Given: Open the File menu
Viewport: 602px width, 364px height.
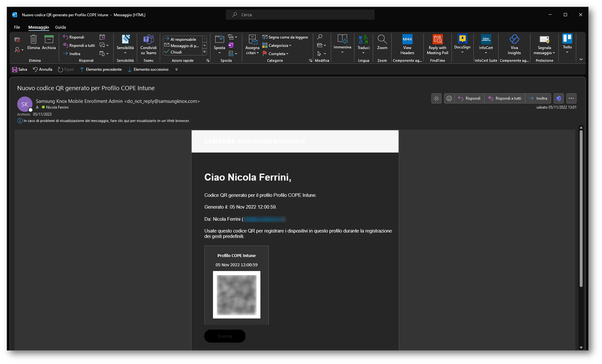Looking at the screenshot, I should (x=17, y=27).
